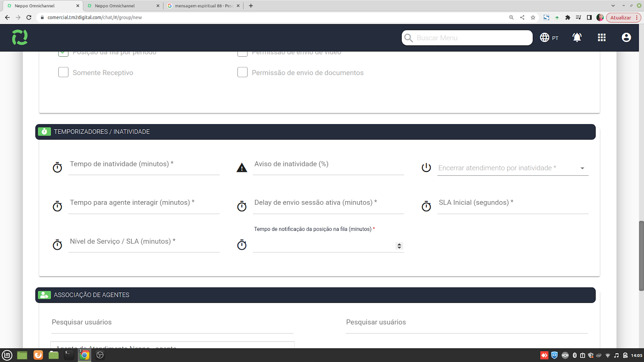644x362 pixels.
Task: Open the apps grid menu
Action: 602,37
